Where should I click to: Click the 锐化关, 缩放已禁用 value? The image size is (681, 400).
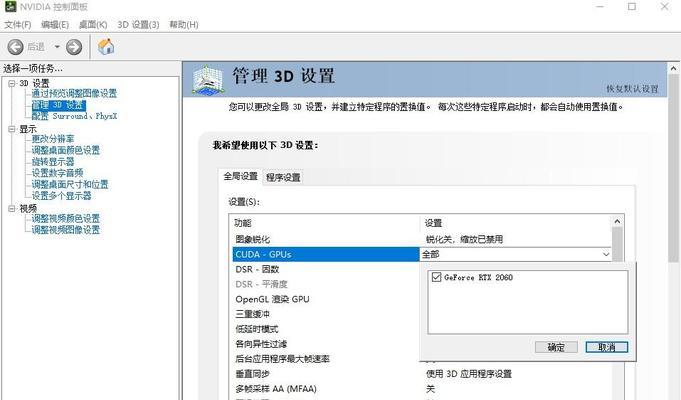(464, 239)
